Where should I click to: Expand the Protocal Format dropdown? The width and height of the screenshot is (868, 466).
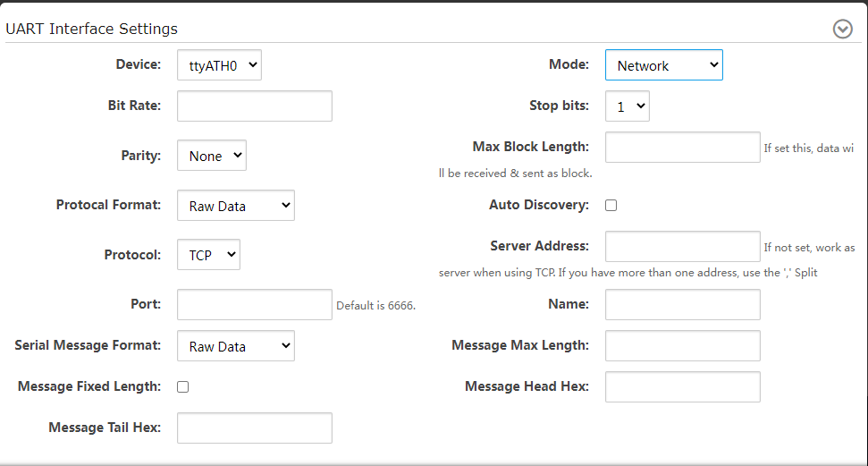coord(235,206)
